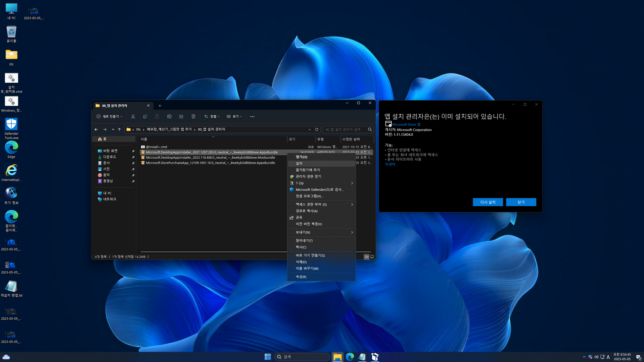
Task: Open the 자세히 link in installer
Action: point(390,164)
